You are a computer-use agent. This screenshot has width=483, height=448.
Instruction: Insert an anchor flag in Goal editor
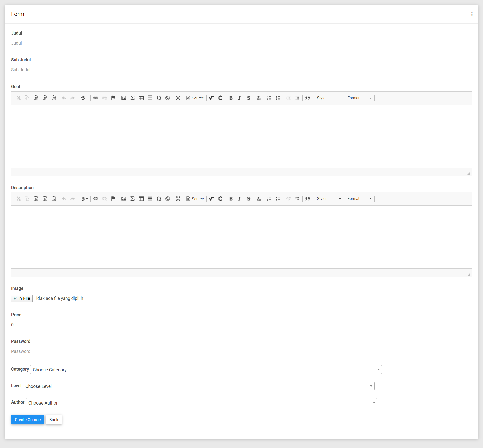tap(113, 98)
